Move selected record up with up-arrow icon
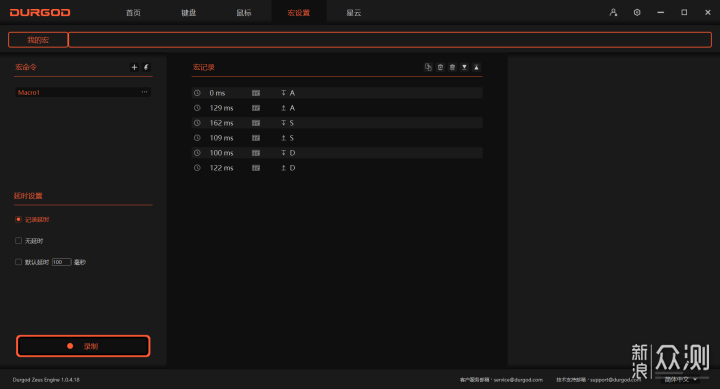The image size is (720, 389). 476,67
